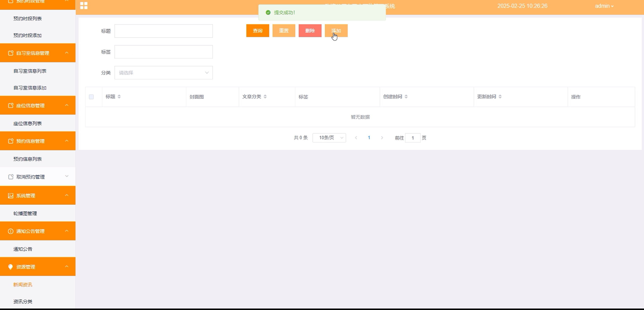Image resolution: width=644 pixels, height=310 pixels.
Task: Click the 座位信息管理 sidebar icon
Action: 10,106
